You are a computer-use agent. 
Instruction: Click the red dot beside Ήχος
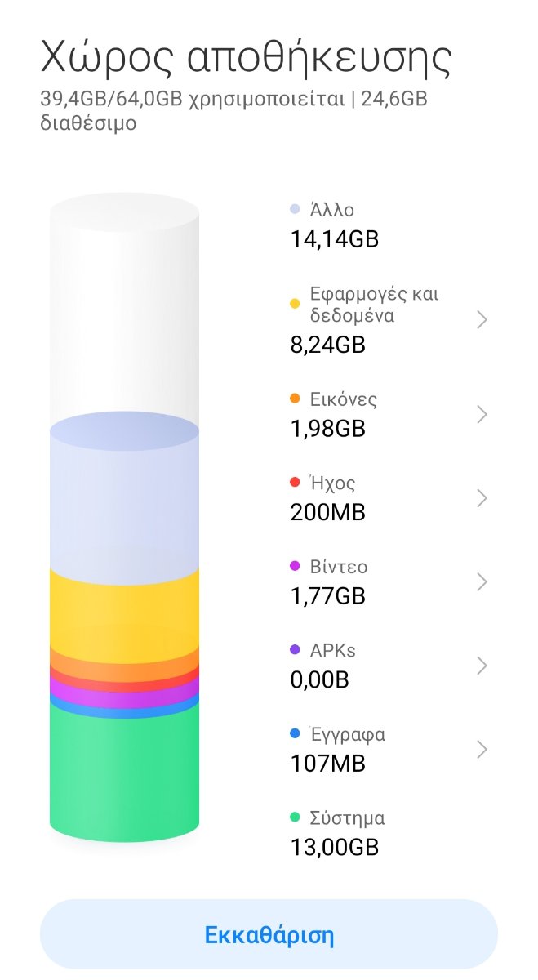click(x=296, y=483)
